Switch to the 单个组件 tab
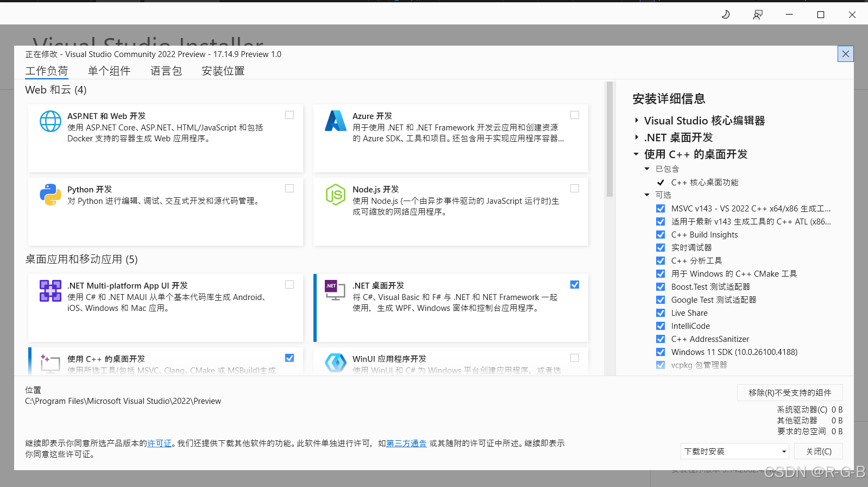Viewport: 868px width, 487px height. tap(109, 71)
